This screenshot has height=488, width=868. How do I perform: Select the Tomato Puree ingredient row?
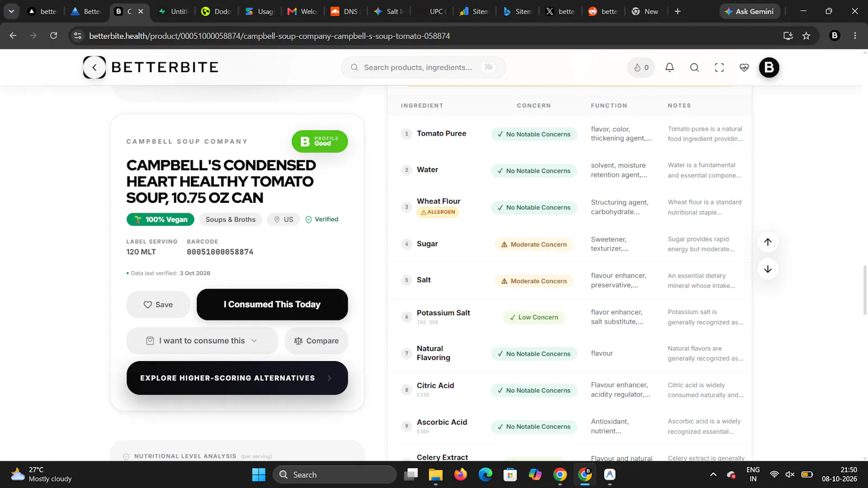point(570,134)
